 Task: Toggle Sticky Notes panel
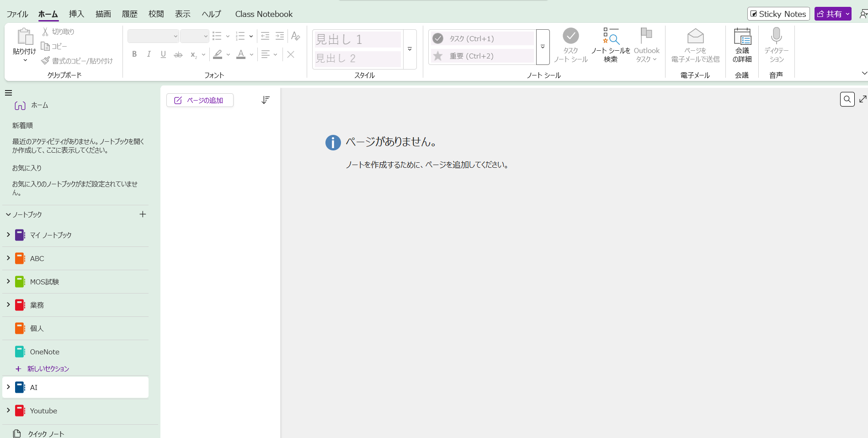coord(778,13)
